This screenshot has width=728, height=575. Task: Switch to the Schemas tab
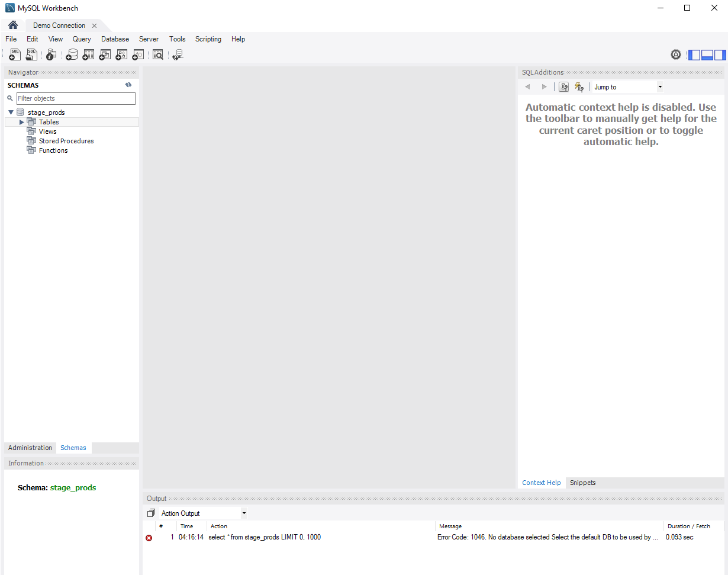(73, 448)
